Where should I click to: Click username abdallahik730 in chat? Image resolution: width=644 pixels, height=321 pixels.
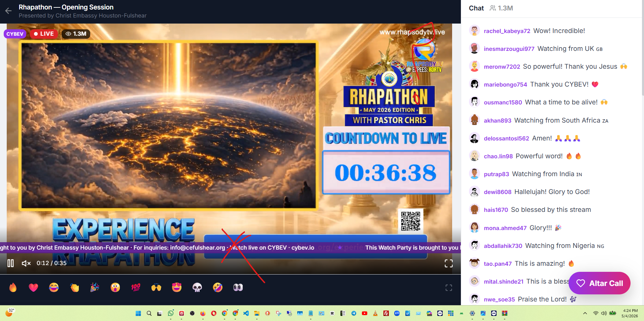click(x=503, y=246)
